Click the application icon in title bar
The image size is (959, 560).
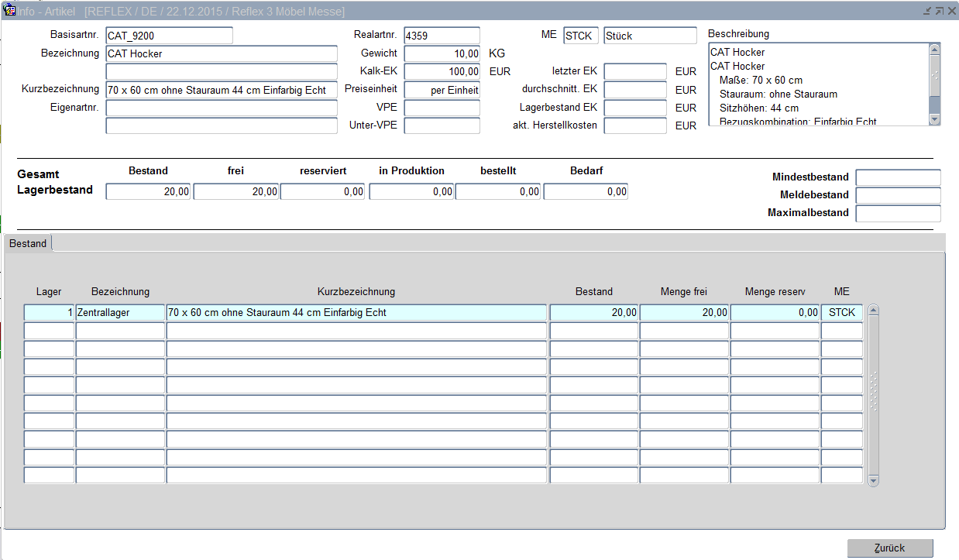10,11
